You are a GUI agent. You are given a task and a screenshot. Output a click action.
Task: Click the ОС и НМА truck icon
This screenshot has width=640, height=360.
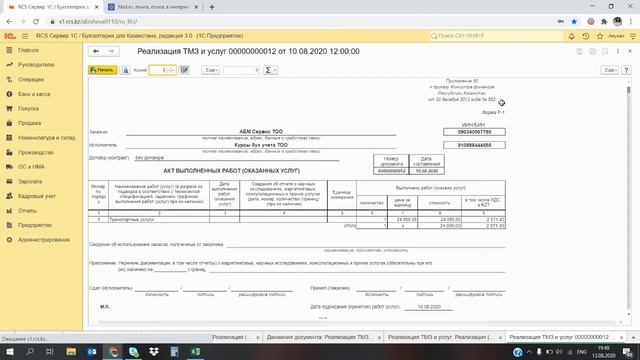click(x=9, y=167)
